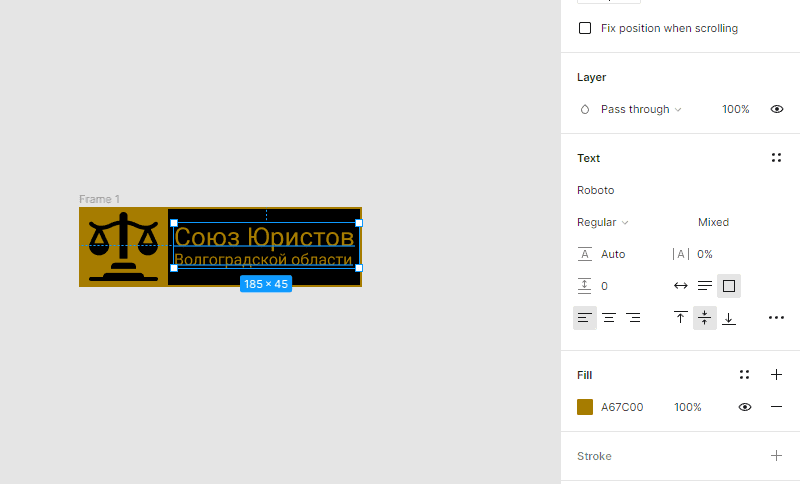Align text center horizontally
Image resolution: width=800 pixels, height=484 pixels.
tap(609, 318)
